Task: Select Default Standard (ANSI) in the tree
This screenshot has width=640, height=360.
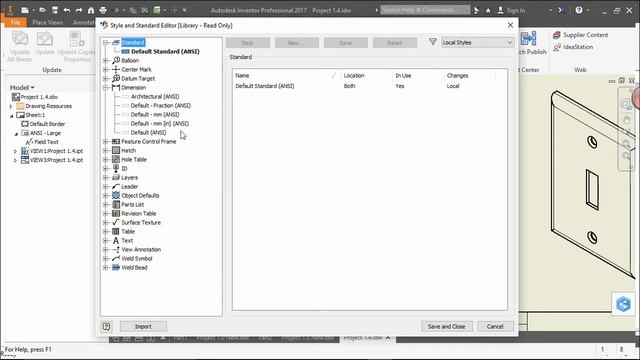Action: (165, 51)
